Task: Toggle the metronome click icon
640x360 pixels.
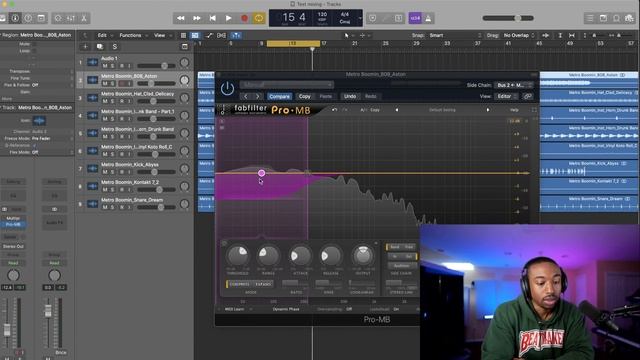Action: click(428, 18)
